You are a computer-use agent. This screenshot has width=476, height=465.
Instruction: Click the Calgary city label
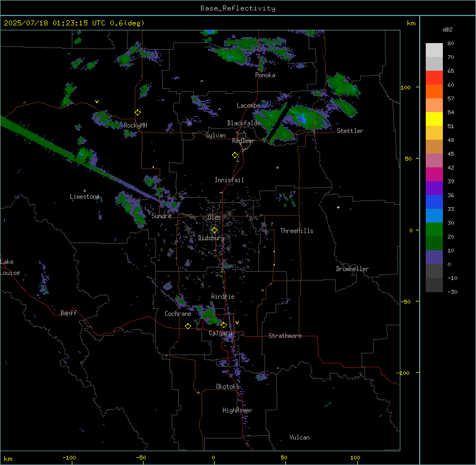point(220,333)
